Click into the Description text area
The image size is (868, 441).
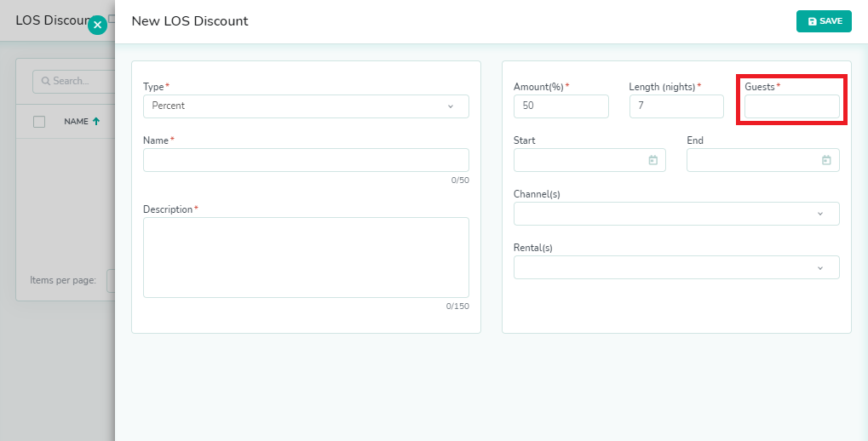pyautogui.click(x=306, y=257)
